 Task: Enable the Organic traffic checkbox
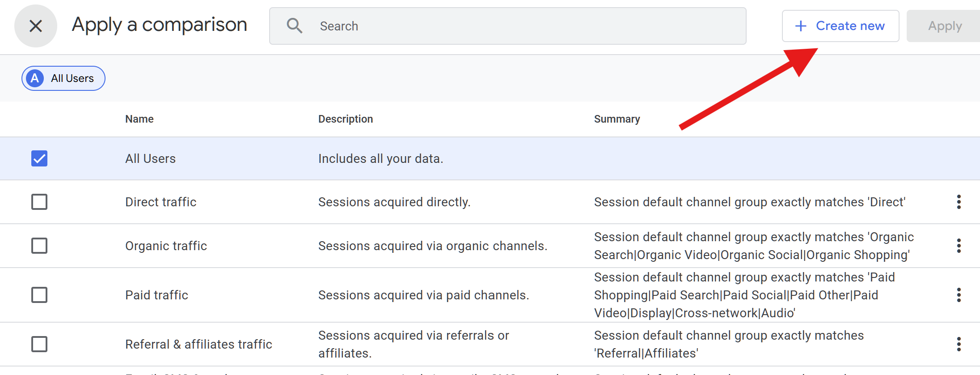pos(39,246)
